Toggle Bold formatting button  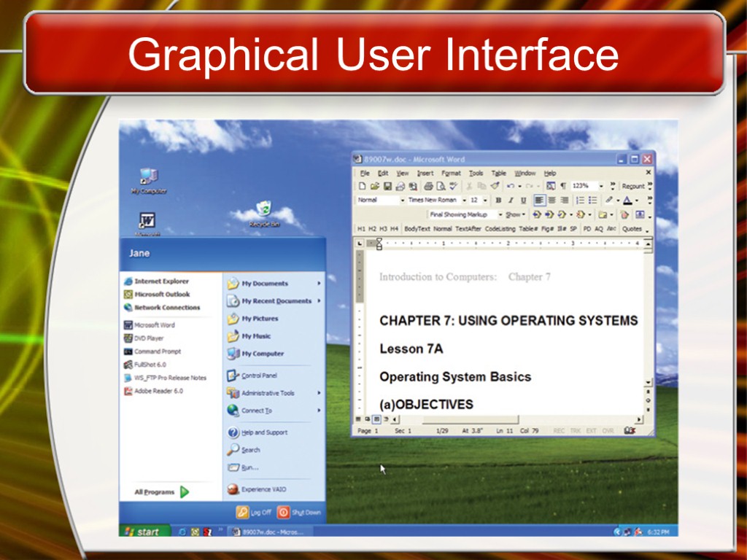pyautogui.click(x=498, y=201)
